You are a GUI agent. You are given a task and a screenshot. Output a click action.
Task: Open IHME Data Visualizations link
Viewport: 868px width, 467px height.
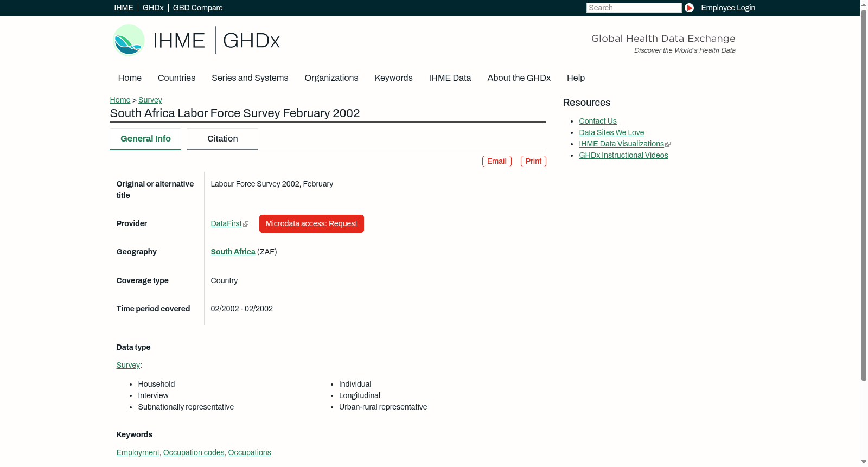(622, 144)
